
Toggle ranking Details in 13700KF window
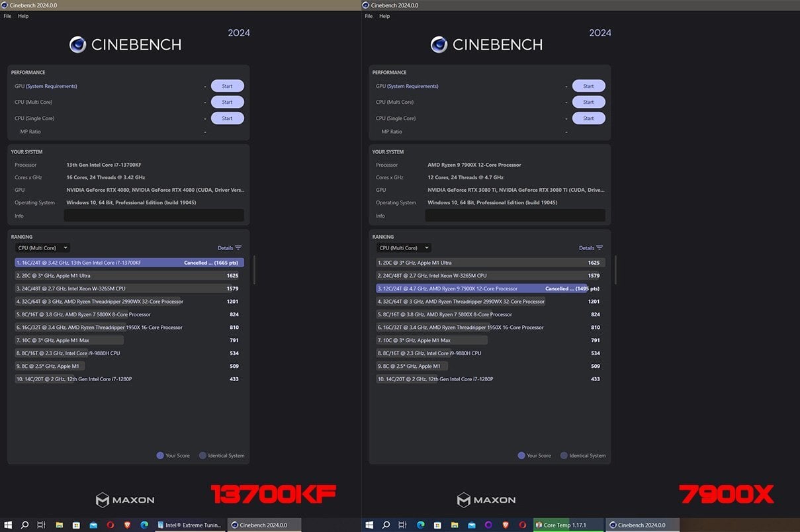[x=229, y=248]
